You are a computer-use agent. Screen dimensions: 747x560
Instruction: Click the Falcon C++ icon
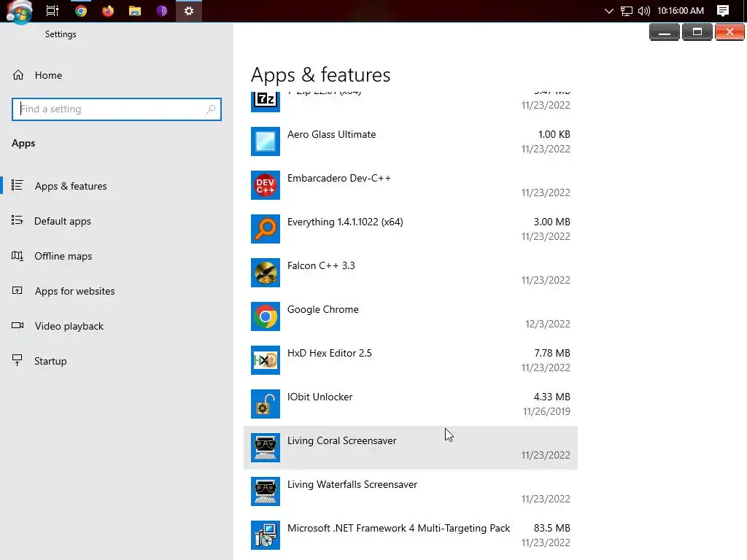(x=266, y=273)
